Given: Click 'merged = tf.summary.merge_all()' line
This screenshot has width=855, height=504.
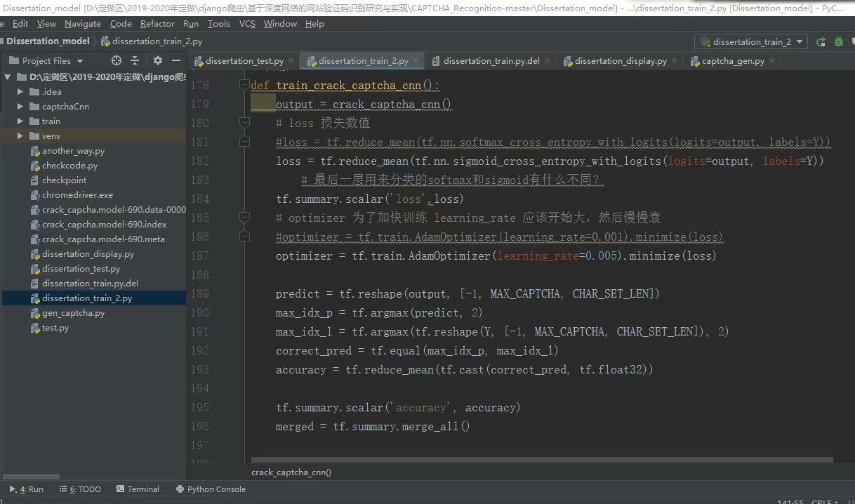Looking at the screenshot, I should tap(373, 427).
